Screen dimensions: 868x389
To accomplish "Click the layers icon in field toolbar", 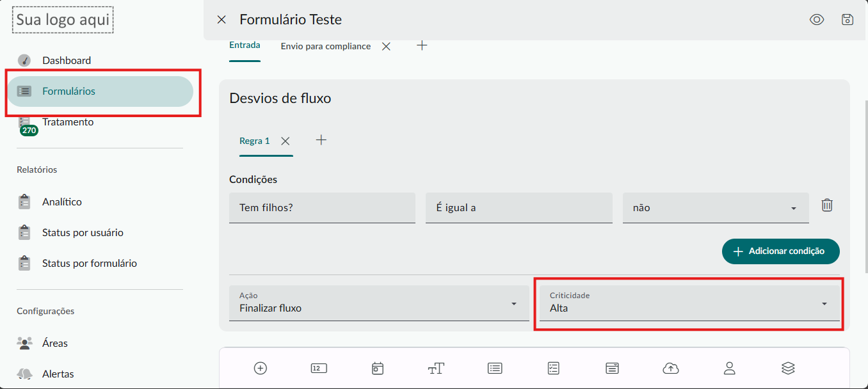I will (x=788, y=368).
